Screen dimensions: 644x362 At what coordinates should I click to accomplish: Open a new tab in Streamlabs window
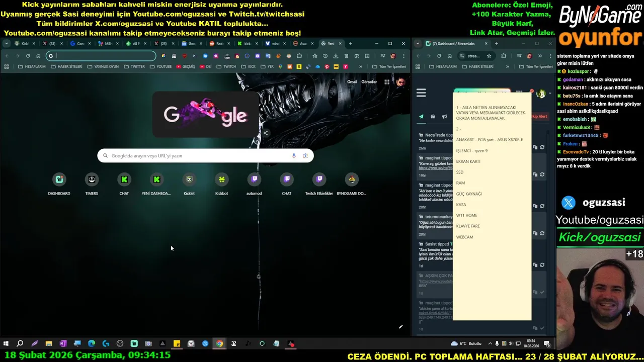pyautogui.click(x=496, y=44)
